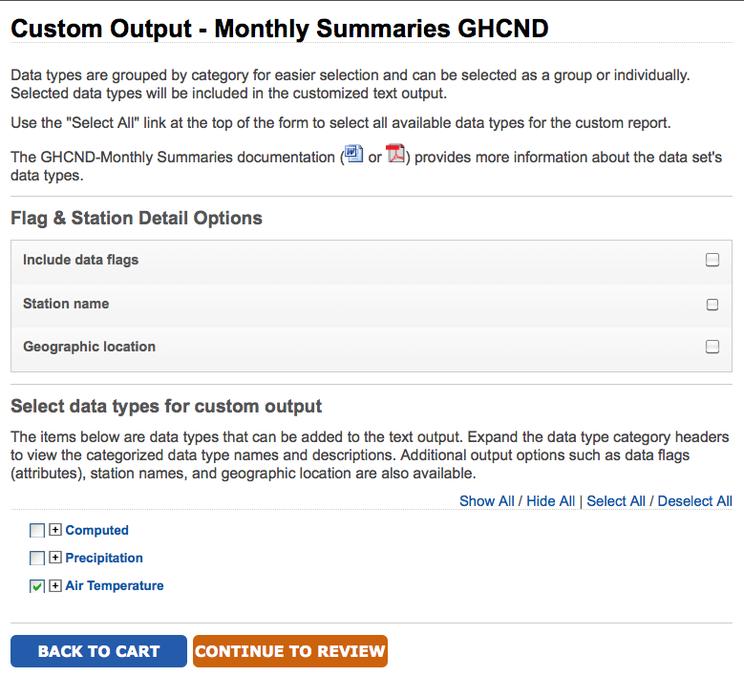Viewport: 744px width, 676px height.
Task: Open the Precipitation category label
Action: point(104,558)
